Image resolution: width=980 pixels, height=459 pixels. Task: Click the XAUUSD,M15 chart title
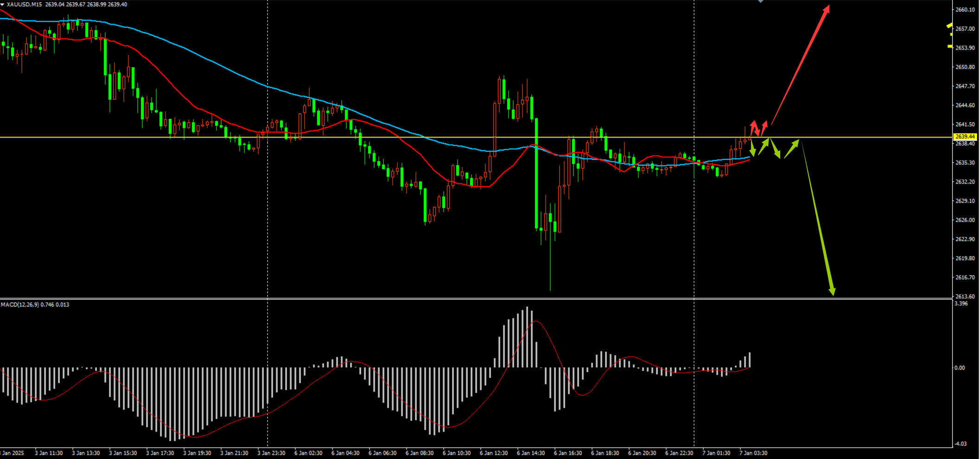(24, 4)
